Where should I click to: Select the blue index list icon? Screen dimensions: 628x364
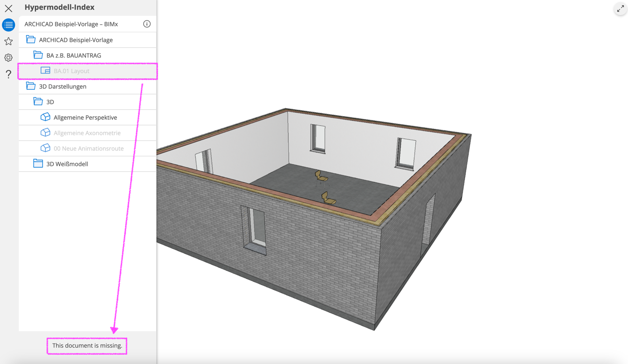point(9,25)
